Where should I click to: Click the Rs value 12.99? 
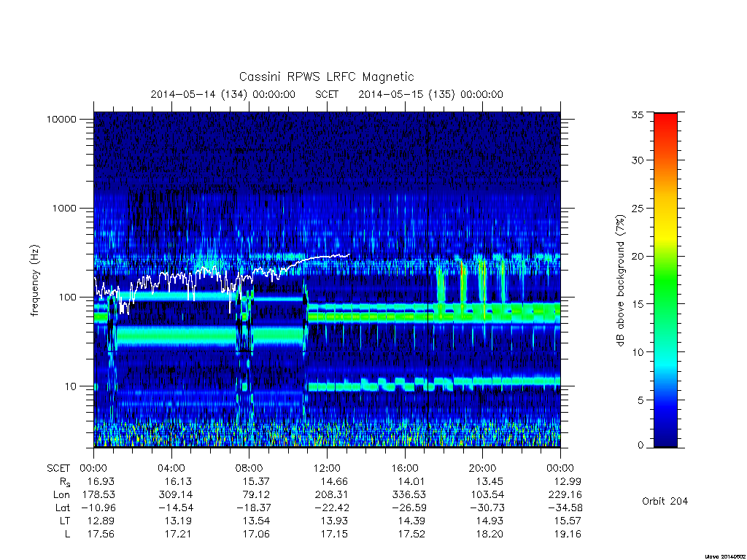click(x=568, y=482)
